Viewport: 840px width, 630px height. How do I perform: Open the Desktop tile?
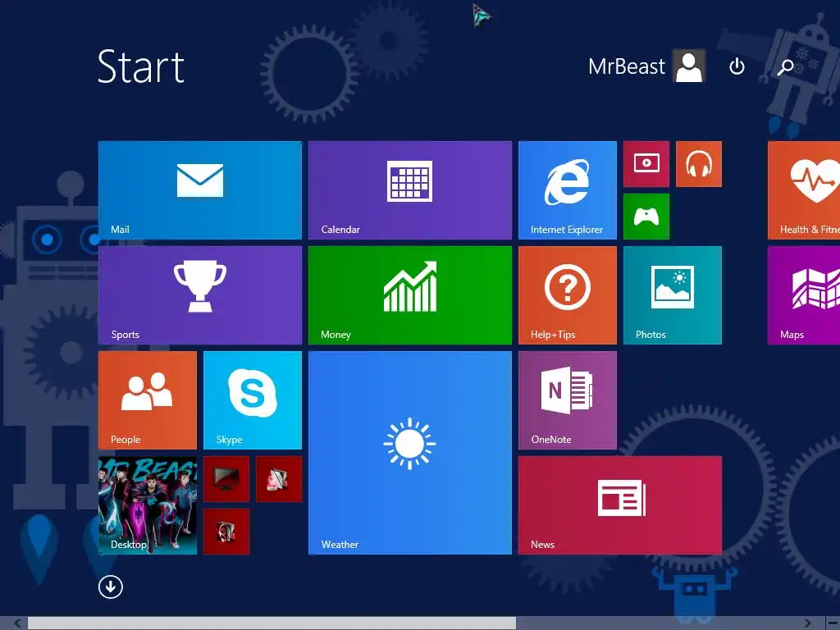click(148, 505)
